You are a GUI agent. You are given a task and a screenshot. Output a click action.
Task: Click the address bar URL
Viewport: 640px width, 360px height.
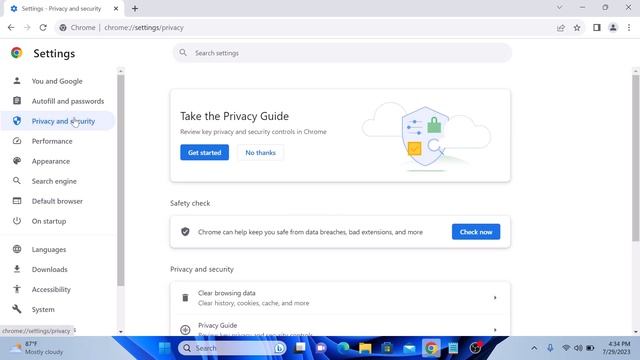click(144, 28)
